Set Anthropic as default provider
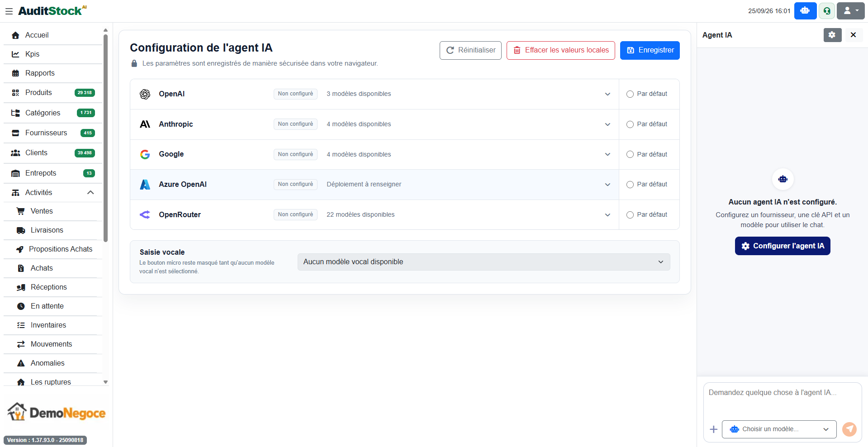The width and height of the screenshot is (868, 447). coord(630,124)
